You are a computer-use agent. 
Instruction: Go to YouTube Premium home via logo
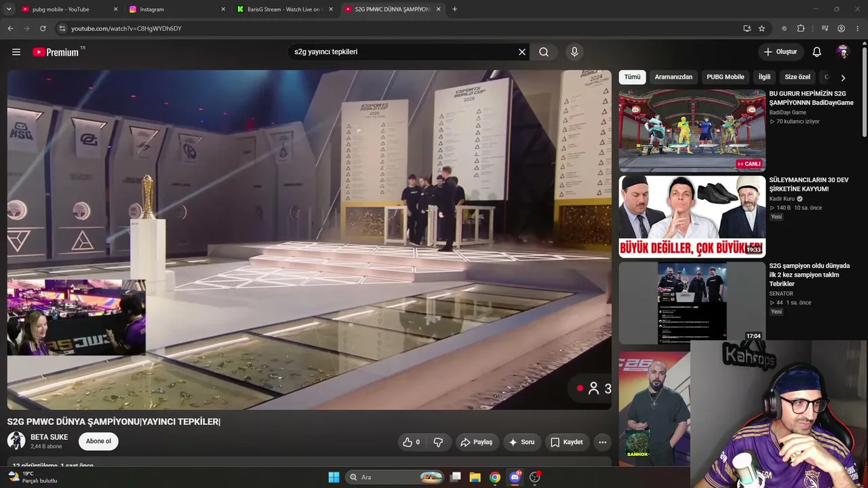(56, 52)
